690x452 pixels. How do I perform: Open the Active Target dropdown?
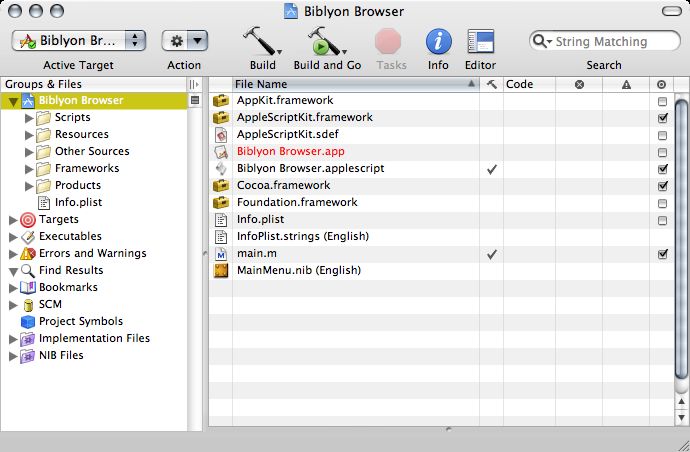coord(79,41)
